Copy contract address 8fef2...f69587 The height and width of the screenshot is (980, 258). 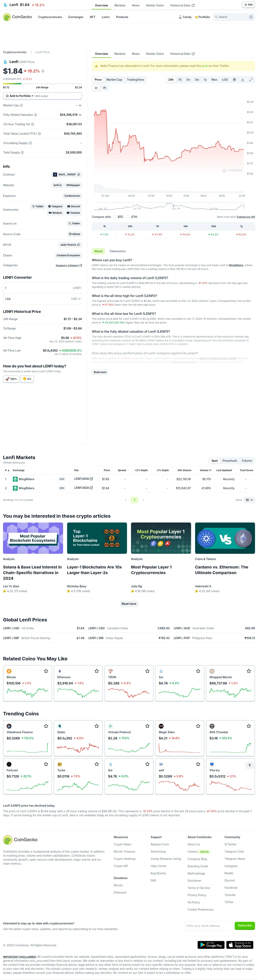[79, 175]
